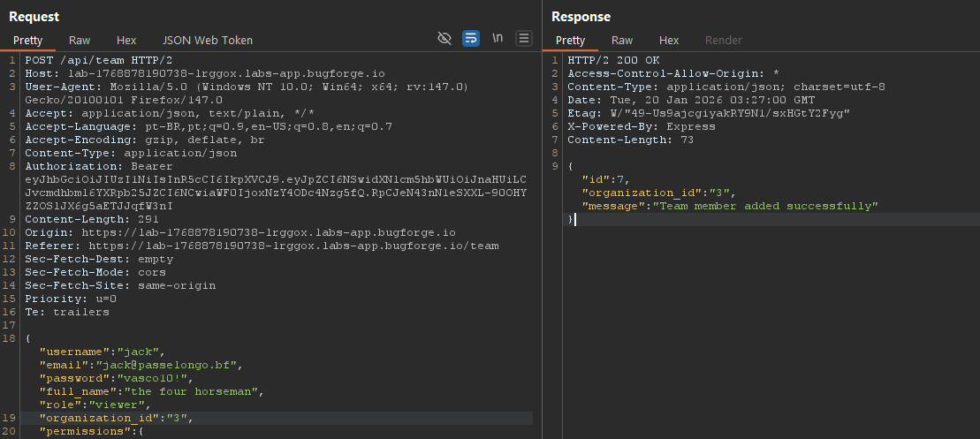Toggle show newline characters \n button
This screenshot has width=980, height=439.
click(498, 38)
